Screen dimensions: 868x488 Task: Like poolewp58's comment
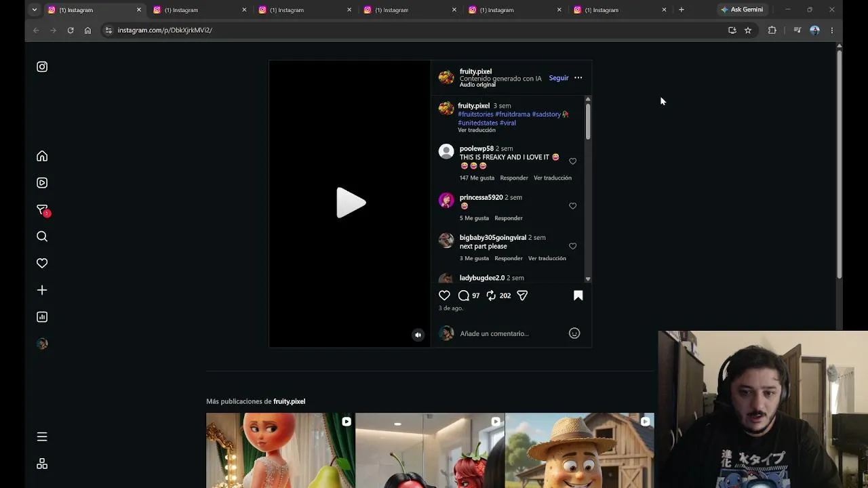pyautogui.click(x=573, y=161)
